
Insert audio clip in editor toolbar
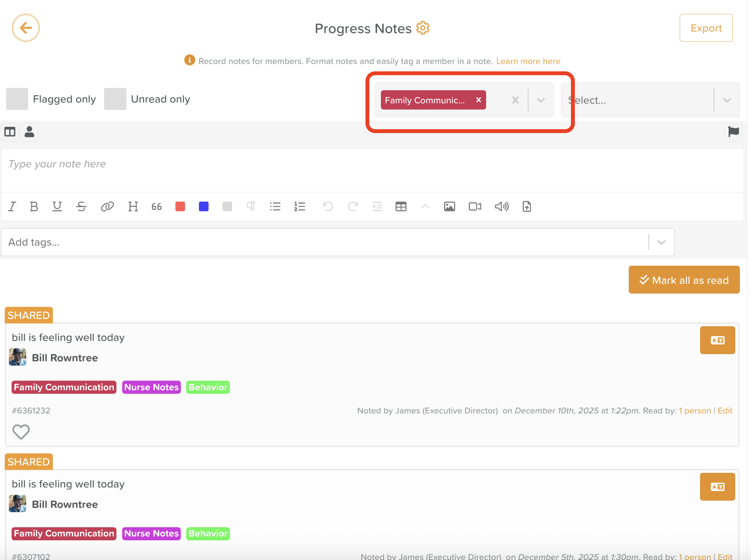(x=502, y=207)
